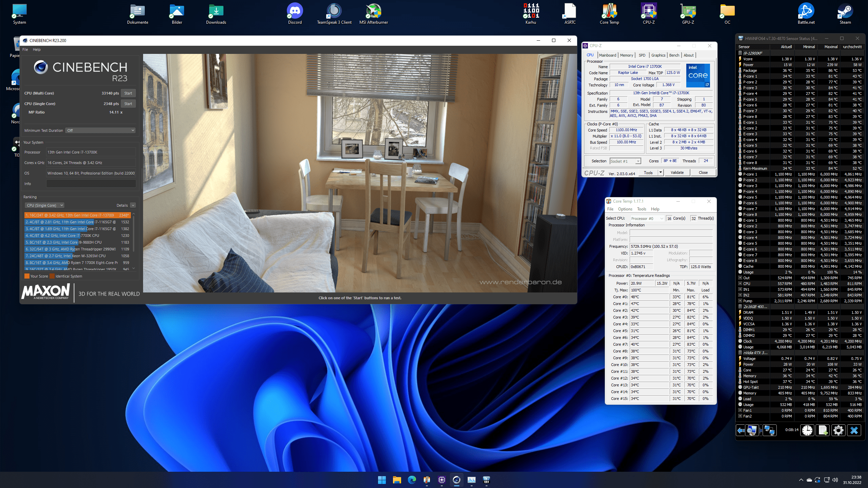This screenshot has width=868, height=488.
Task: Click the volume icon in system tray
Action: pos(835,480)
